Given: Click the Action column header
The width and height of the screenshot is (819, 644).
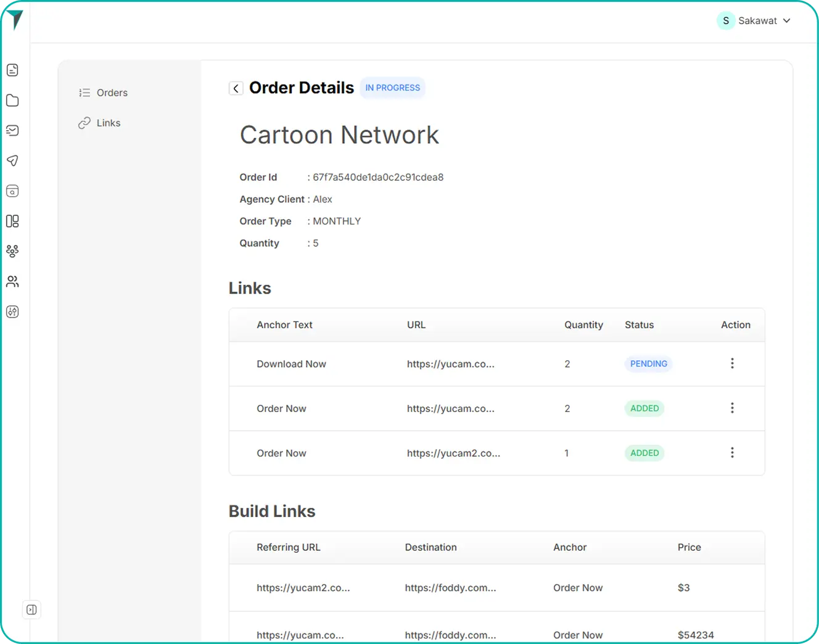Looking at the screenshot, I should coord(736,324).
